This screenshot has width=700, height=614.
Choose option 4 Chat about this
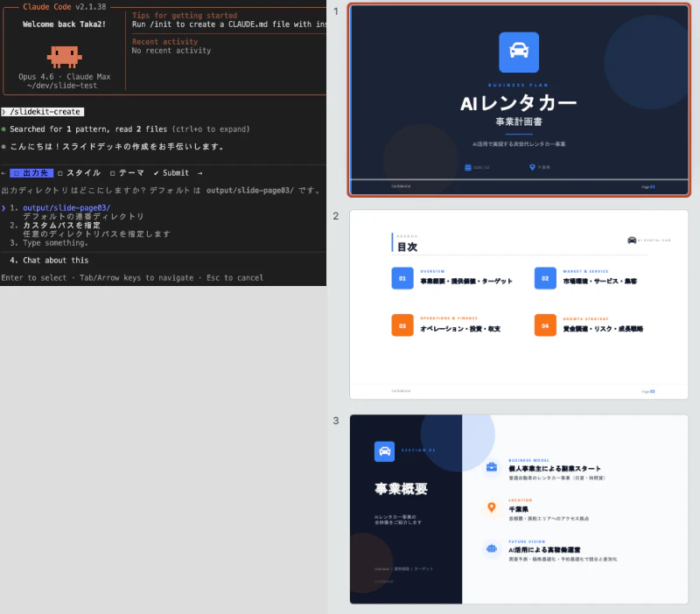(x=55, y=260)
